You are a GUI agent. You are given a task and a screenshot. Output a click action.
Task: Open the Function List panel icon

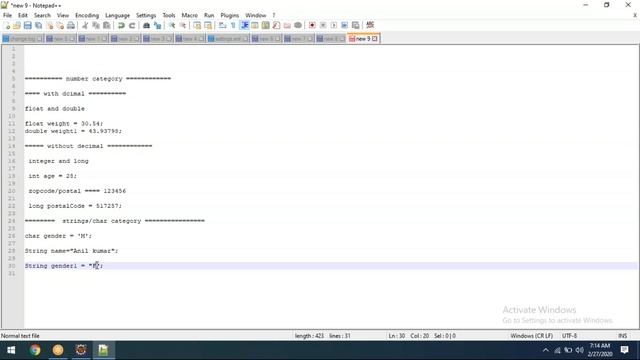point(276,25)
